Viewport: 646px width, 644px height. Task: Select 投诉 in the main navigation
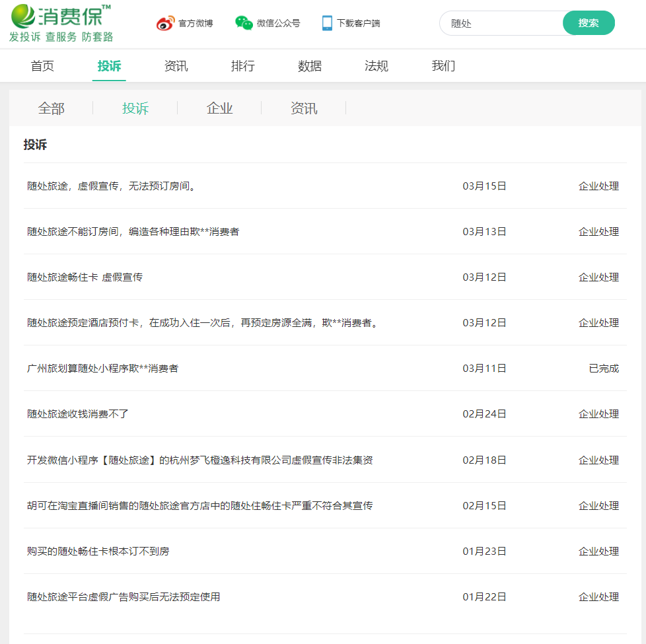(x=109, y=66)
